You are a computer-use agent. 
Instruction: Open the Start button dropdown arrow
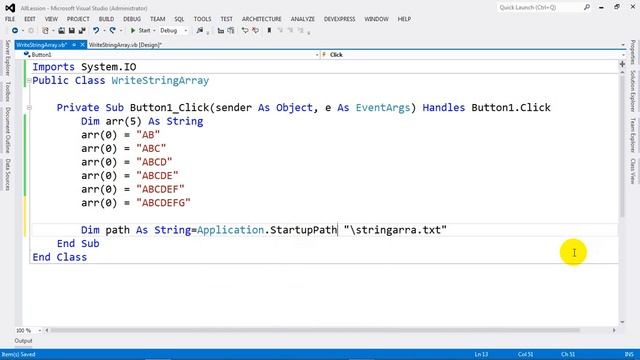pos(154,31)
